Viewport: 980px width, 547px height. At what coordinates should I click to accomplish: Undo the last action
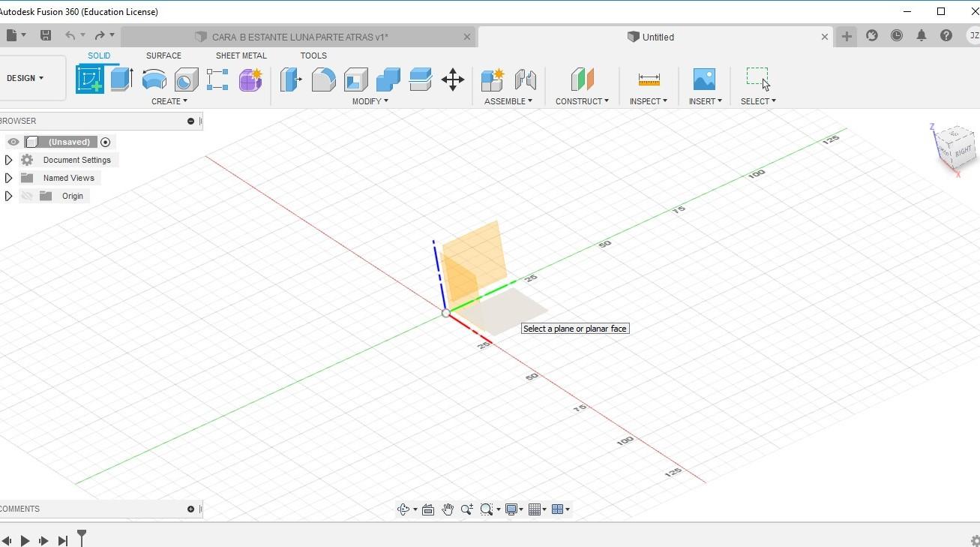click(70, 35)
